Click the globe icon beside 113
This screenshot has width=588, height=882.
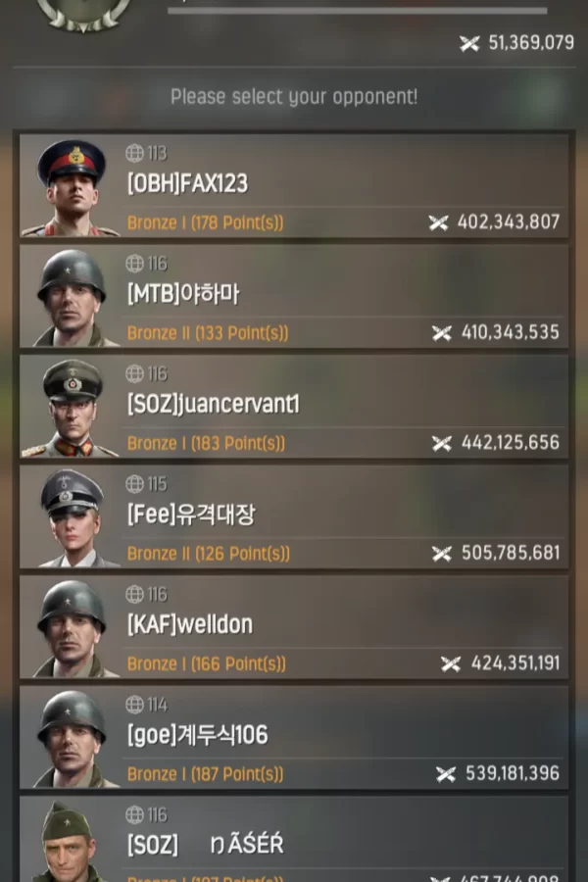pos(134,153)
